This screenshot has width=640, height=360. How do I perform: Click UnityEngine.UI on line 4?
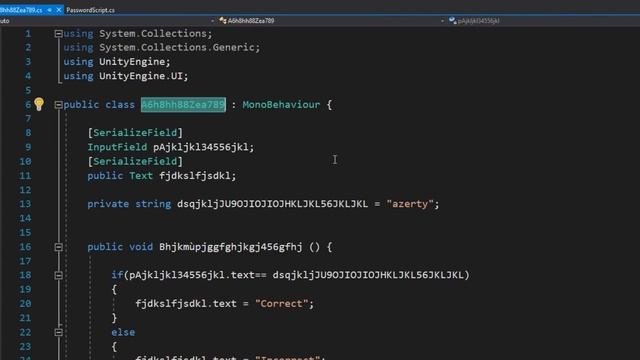[x=141, y=76]
